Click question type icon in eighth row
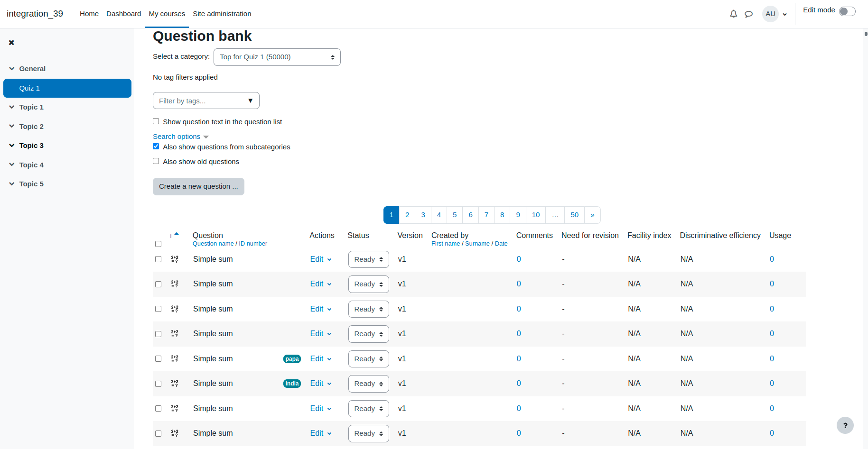The height and width of the screenshot is (449, 868). pos(175,433)
